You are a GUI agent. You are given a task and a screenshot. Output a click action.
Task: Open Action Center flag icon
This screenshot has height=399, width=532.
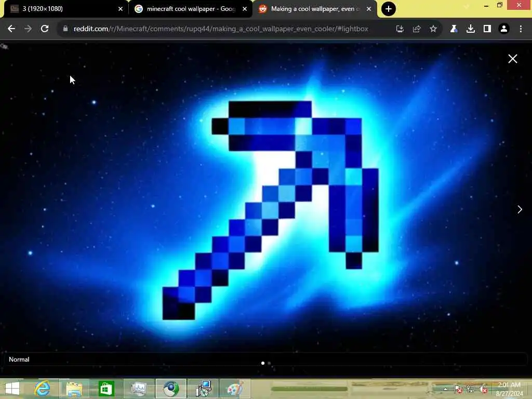click(x=458, y=389)
